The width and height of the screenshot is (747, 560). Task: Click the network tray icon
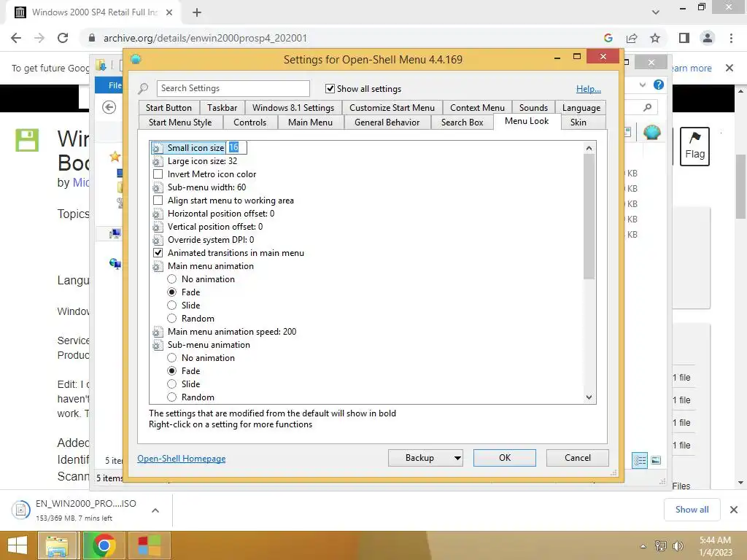661,546
